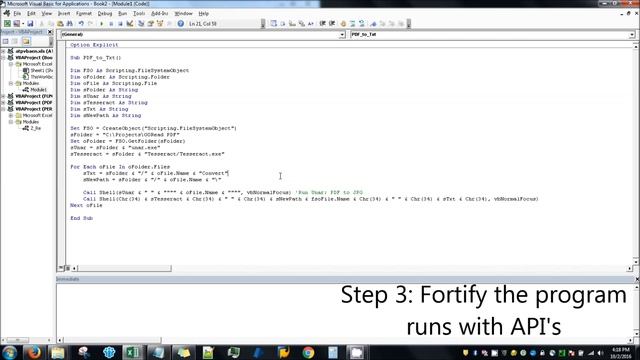The image size is (640, 360).
Task: Click View Code icon in Project pane
Action: (6, 41)
